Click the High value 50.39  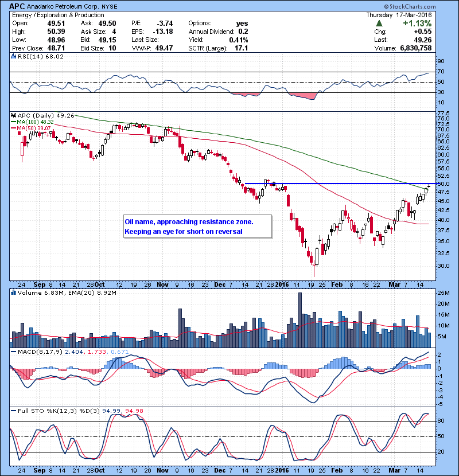(56, 32)
